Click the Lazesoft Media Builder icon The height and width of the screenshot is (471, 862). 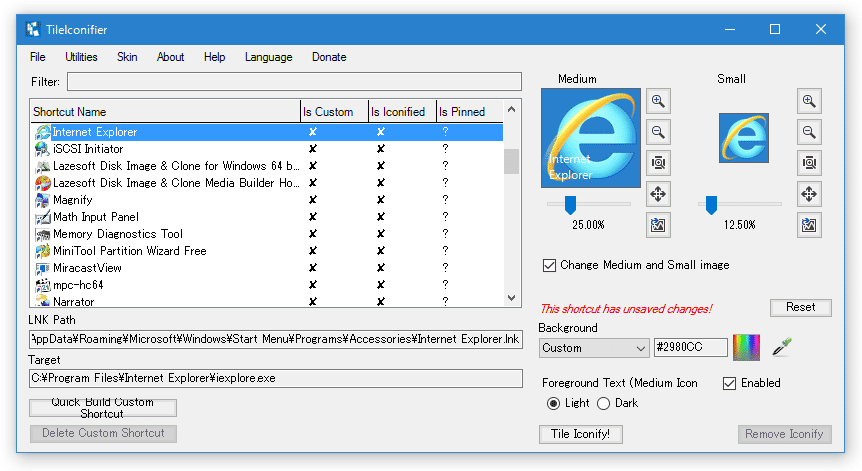(x=42, y=183)
